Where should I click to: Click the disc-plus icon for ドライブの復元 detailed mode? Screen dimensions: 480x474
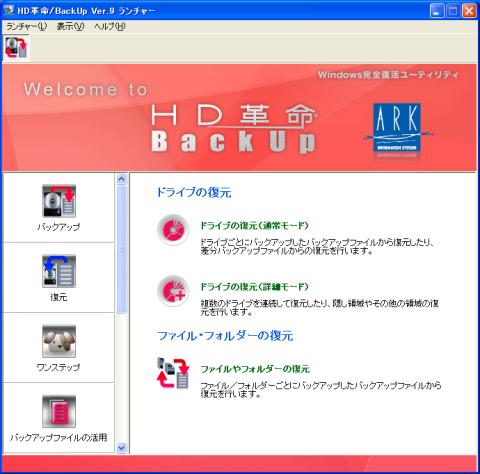(x=173, y=291)
